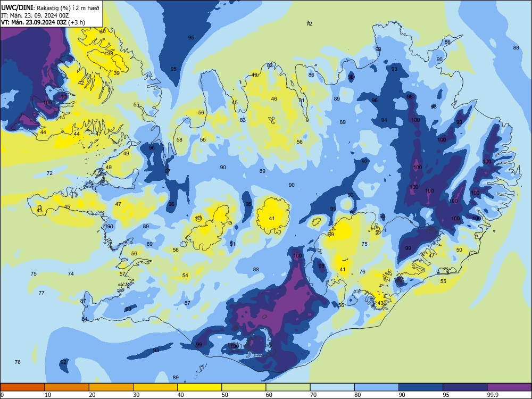This screenshot has height=399, width=532.
Task: Click the '38' humidity value on the map
Action: [110, 54]
